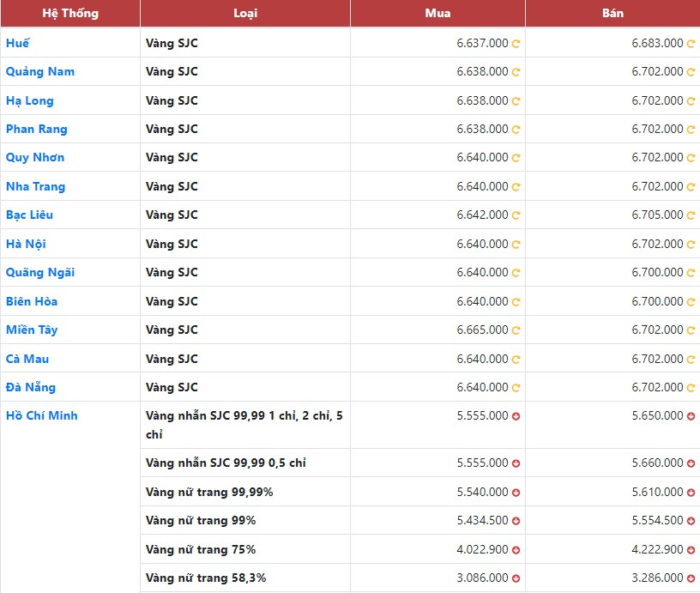
Task: Open the Phan Rang link
Action: 37,129
